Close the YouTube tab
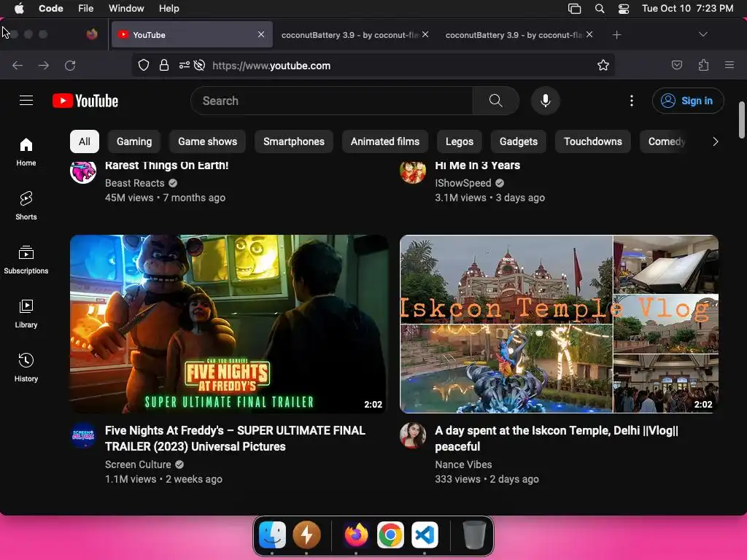Screen dimensions: 747x560 261,34
